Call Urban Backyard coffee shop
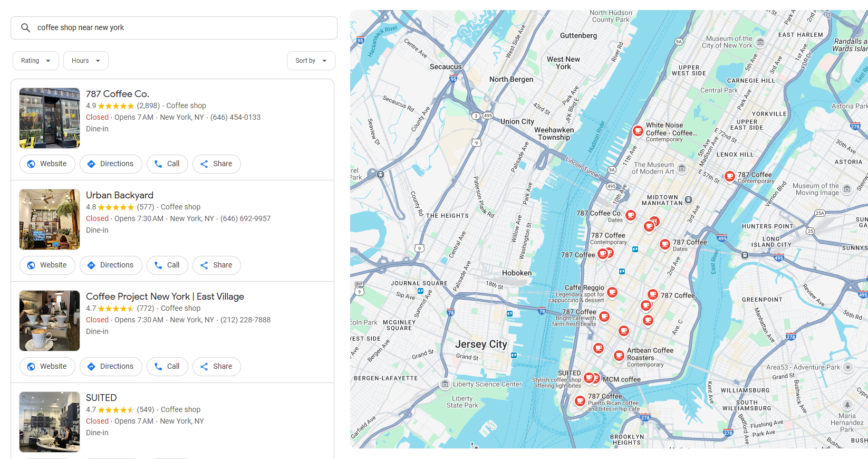868x459 pixels. 167,265
